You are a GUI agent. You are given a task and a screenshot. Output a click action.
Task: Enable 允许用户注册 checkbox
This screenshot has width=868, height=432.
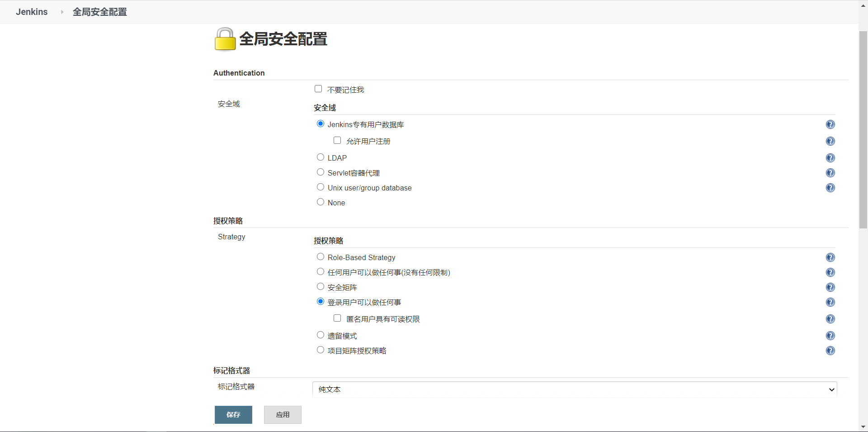click(337, 140)
